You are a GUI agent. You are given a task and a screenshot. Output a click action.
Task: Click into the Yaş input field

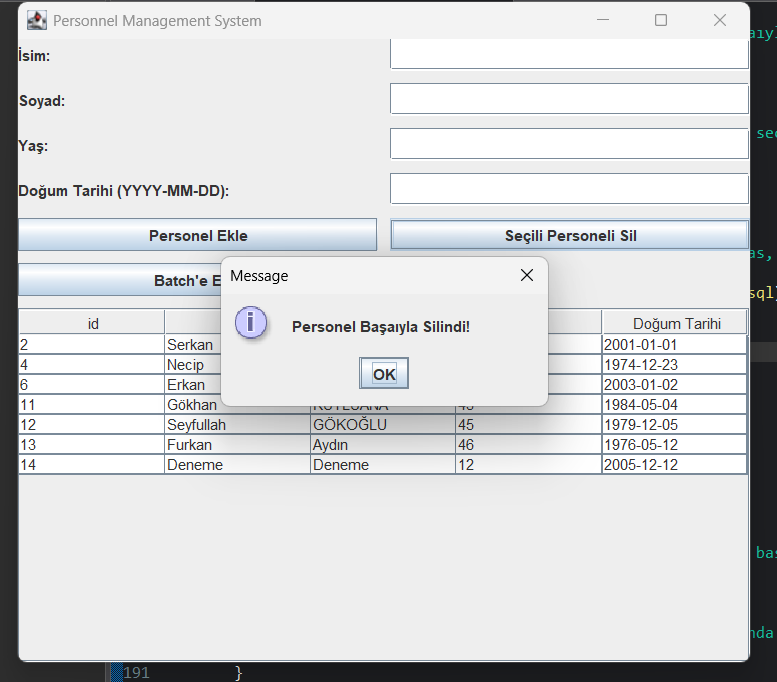(x=569, y=144)
